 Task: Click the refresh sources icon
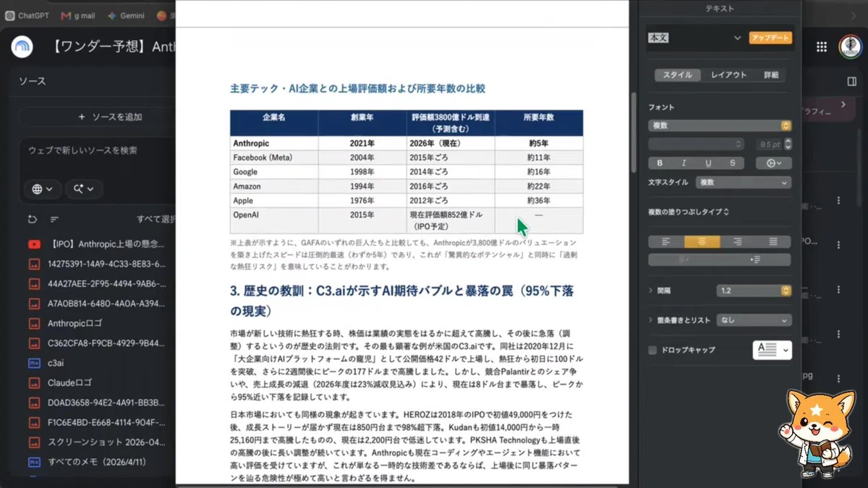(33, 219)
